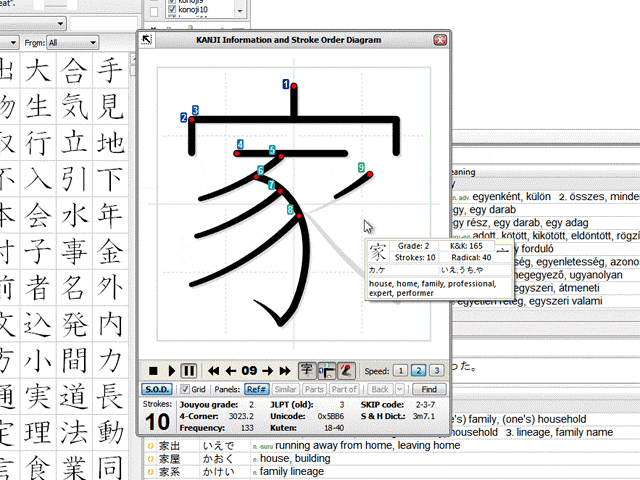Click the marker icon beside 家系
Viewport: 640px width, 480px height.
[x=150, y=472]
